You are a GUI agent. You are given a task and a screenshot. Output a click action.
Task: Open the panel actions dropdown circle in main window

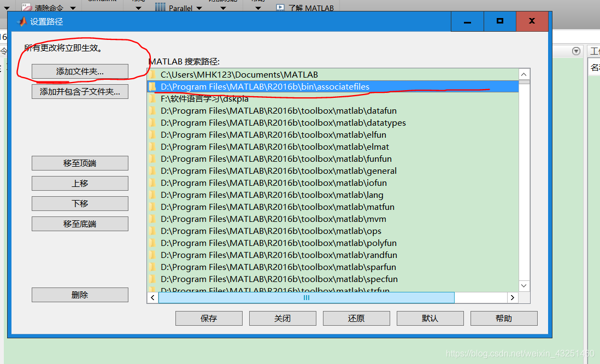(x=577, y=51)
